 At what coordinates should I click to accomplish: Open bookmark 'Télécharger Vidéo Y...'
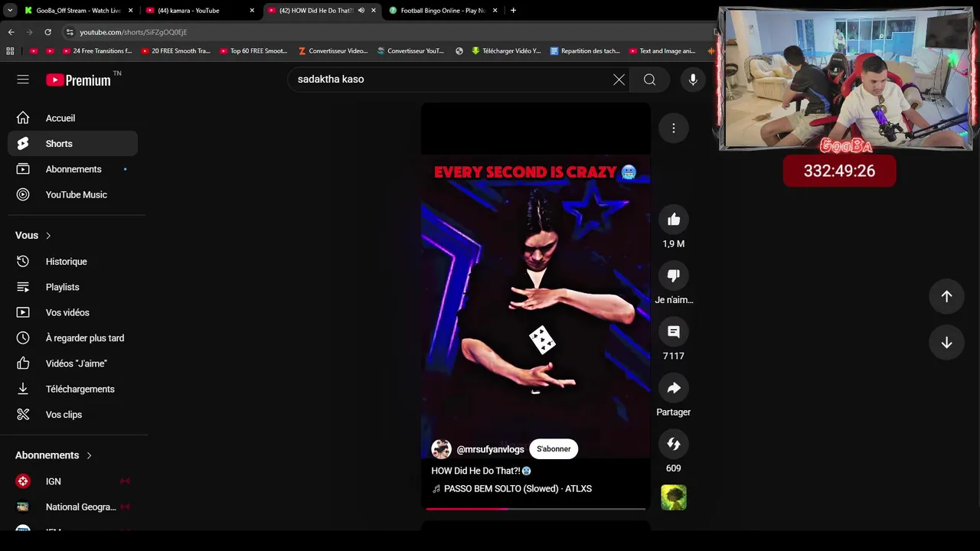pos(506,51)
